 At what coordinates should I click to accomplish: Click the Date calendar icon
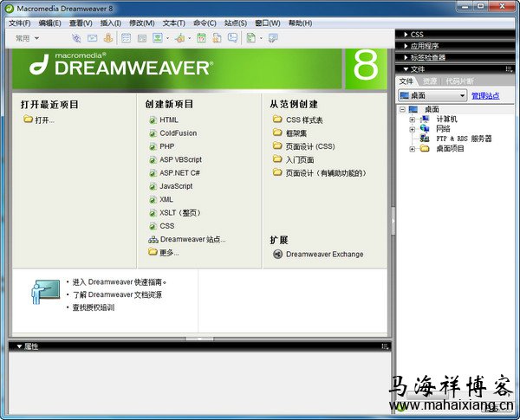pos(201,38)
